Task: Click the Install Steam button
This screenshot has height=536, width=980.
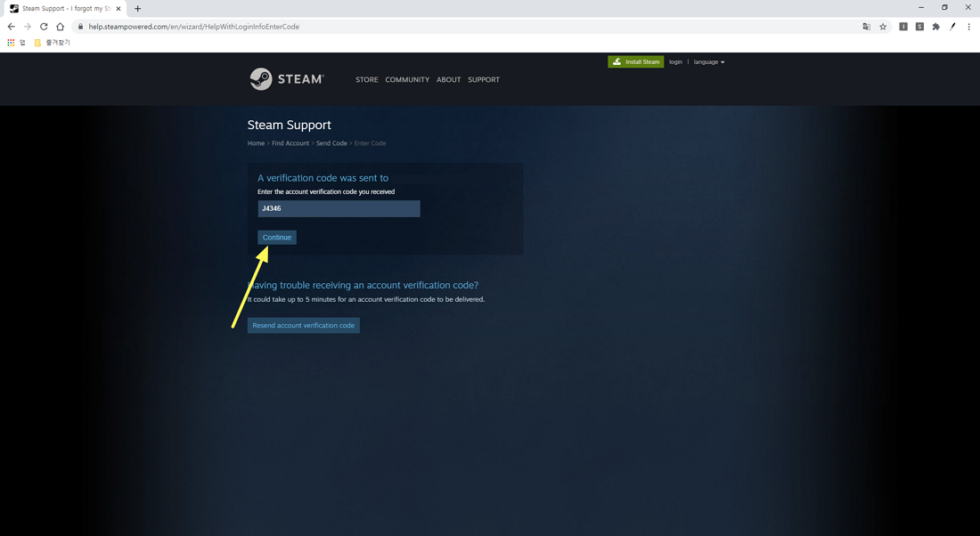Action: (x=635, y=61)
